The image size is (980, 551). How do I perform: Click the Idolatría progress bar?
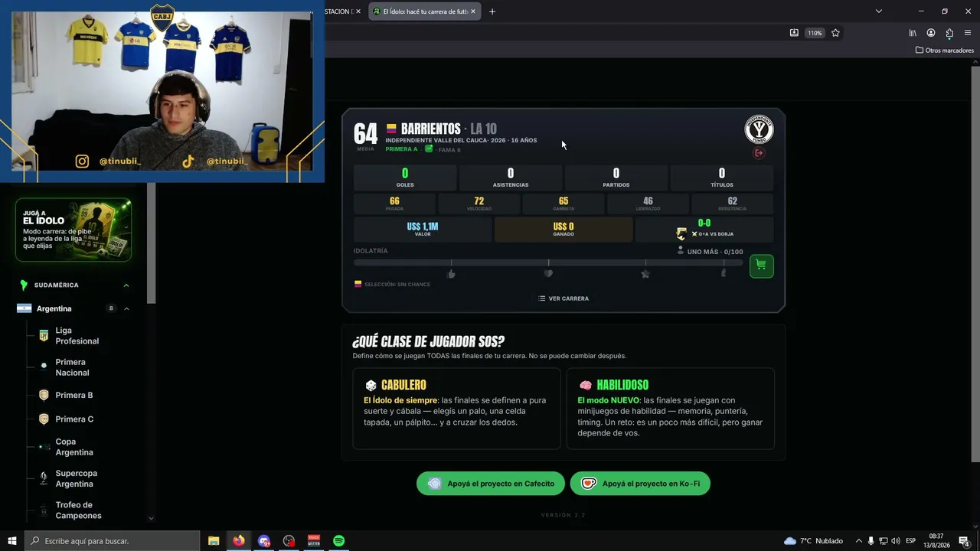tap(548, 262)
